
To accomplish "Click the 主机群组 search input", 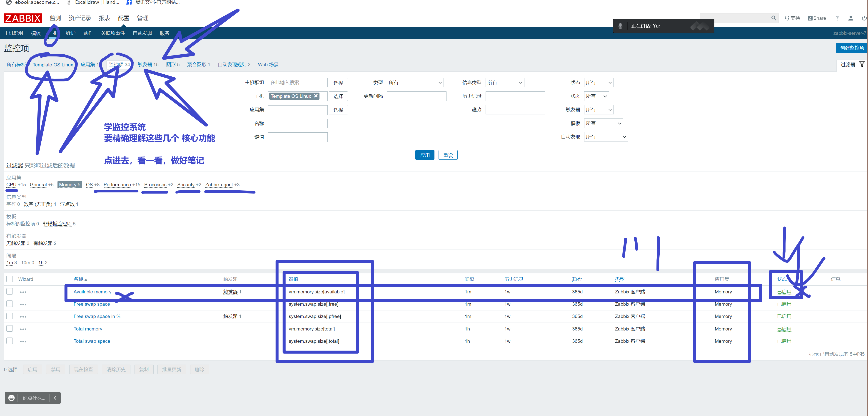I will click(297, 83).
